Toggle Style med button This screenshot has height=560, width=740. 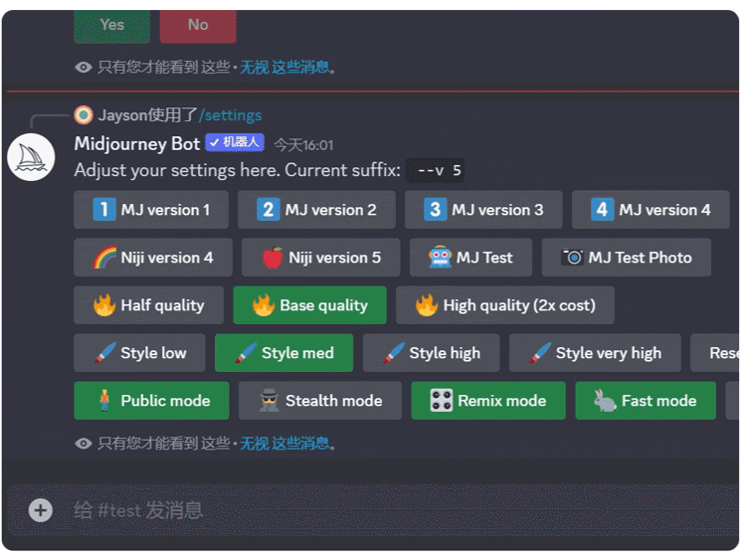tap(283, 353)
